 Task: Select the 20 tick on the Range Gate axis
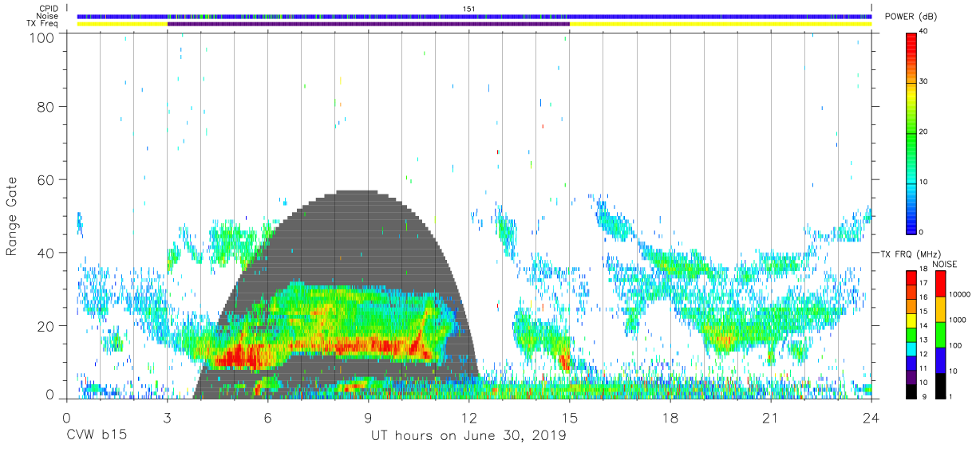tap(45, 326)
